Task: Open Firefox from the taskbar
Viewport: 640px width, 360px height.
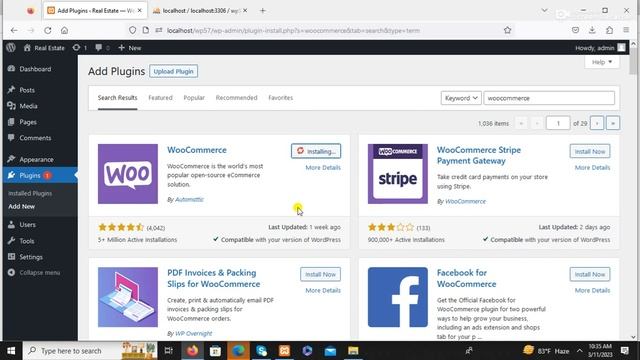Action: pos(193,351)
